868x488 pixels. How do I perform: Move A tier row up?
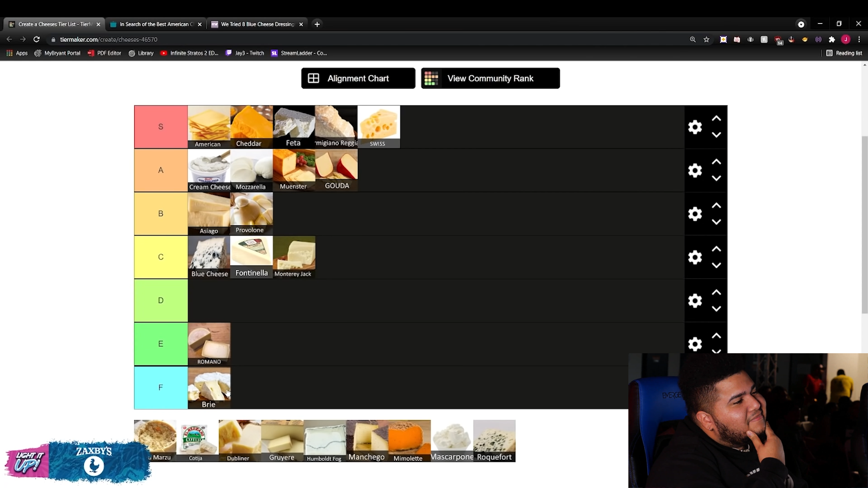716,162
